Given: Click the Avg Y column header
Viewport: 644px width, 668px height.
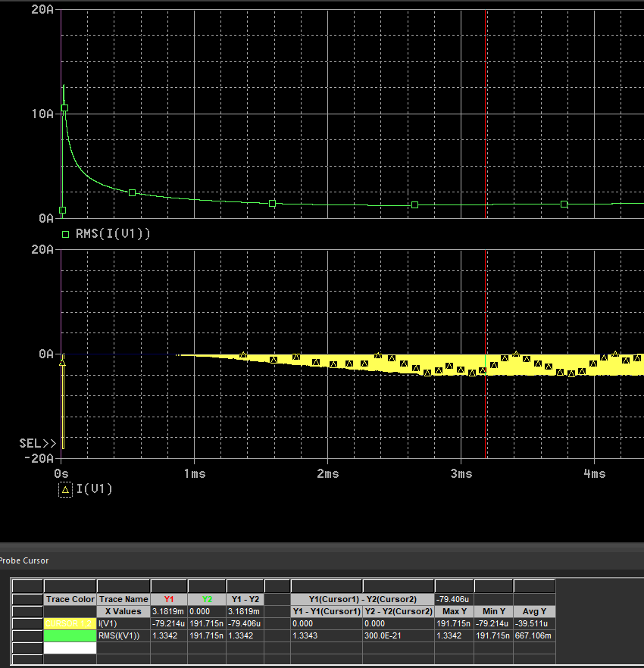Looking at the screenshot, I should coord(534,611).
